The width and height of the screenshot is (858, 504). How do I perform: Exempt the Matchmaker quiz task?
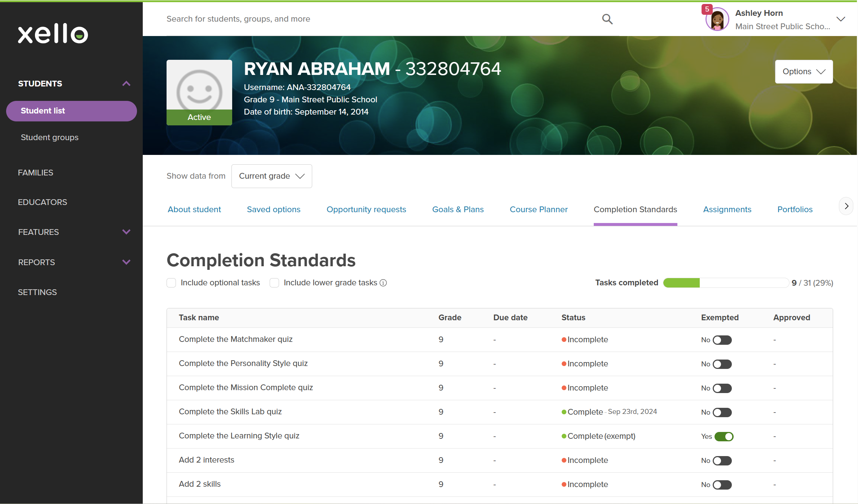(x=722, y=340)
